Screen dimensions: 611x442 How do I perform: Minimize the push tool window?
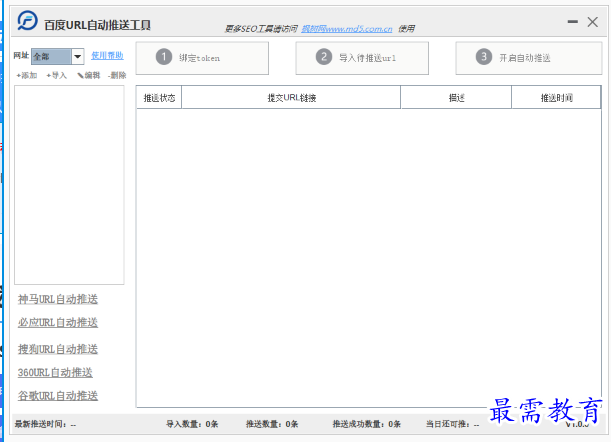click(572, 22)
